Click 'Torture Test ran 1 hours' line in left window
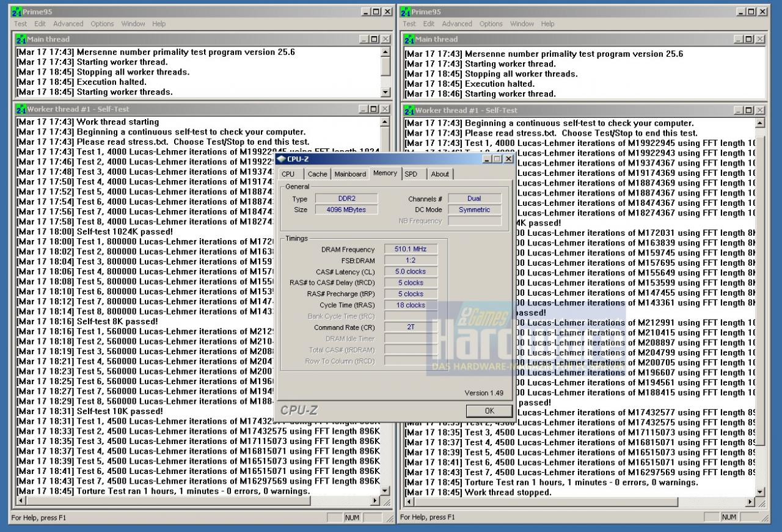This screenshot has width=782, height=532. (x=163, y=491)
